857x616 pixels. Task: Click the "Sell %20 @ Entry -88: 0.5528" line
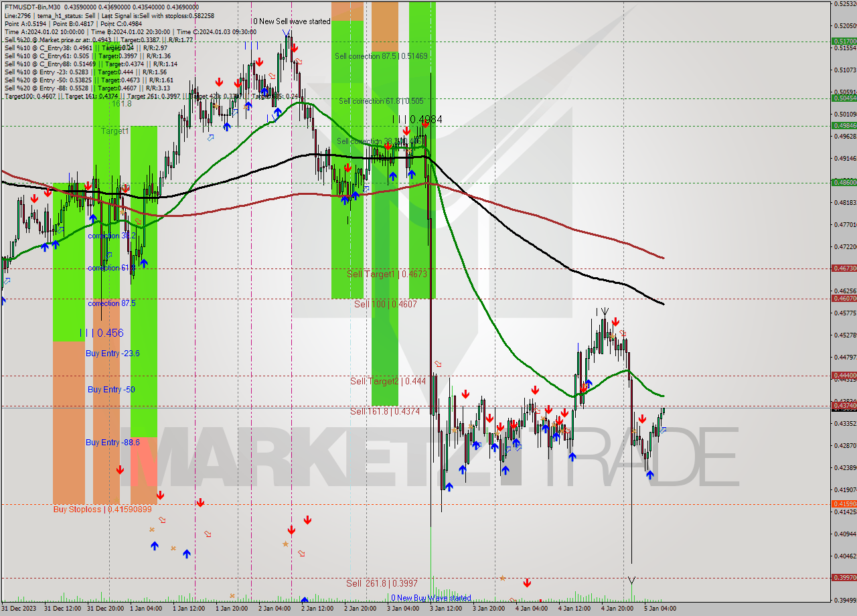(x=87, y=88)
